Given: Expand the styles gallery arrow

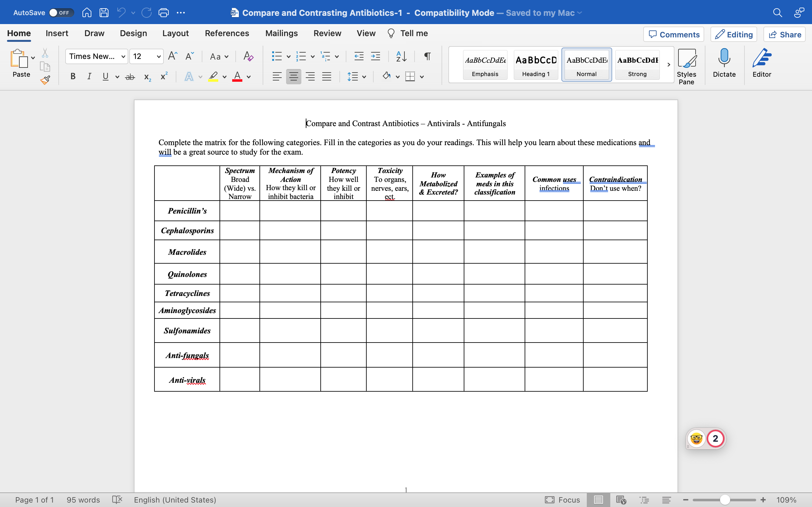Looking at the screenshot, I should point(668,64).
